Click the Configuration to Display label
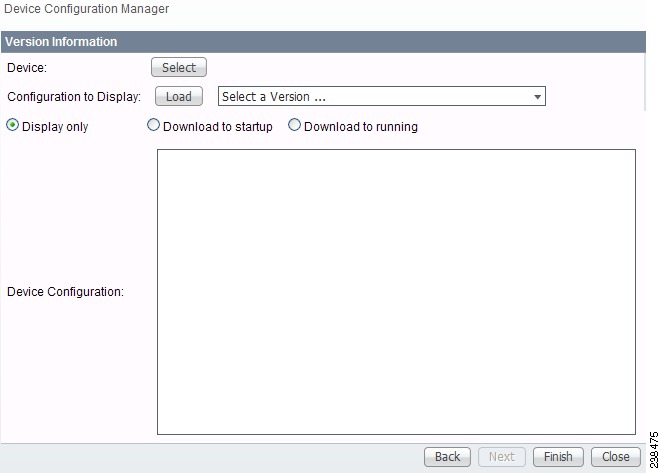This screenshot has width=659, height=473. [74, 97]
